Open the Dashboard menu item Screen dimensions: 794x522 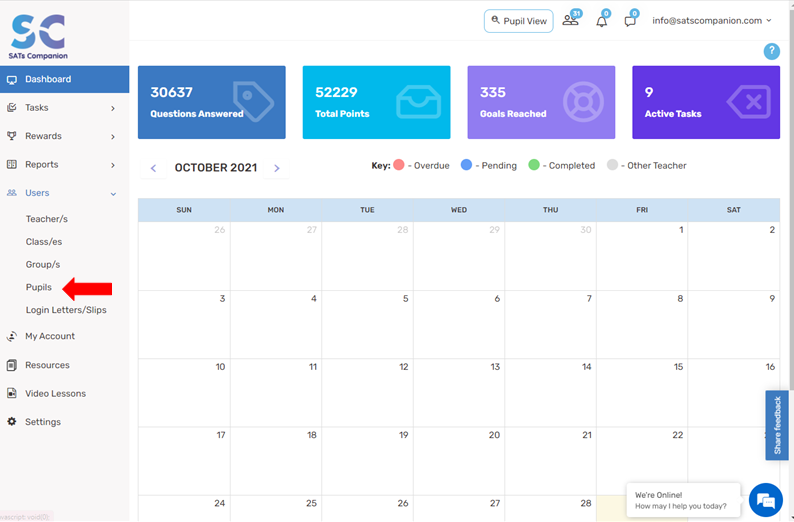coord(64,79)
